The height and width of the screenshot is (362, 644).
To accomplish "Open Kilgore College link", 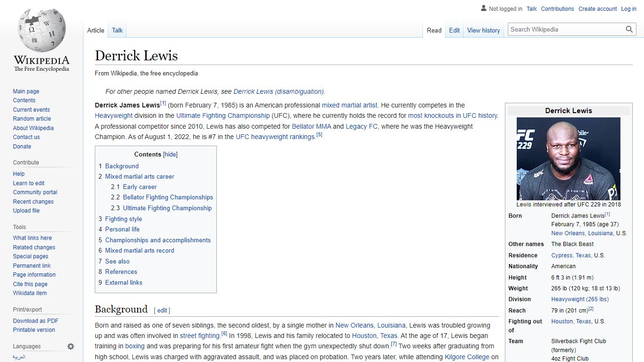I will point(467,357).
